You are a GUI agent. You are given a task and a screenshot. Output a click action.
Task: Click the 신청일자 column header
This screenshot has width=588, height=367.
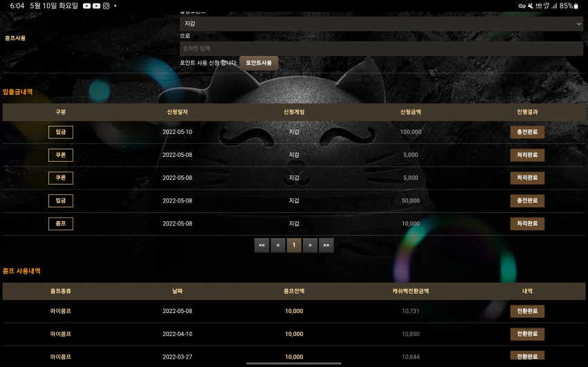(x=177, y=112)
